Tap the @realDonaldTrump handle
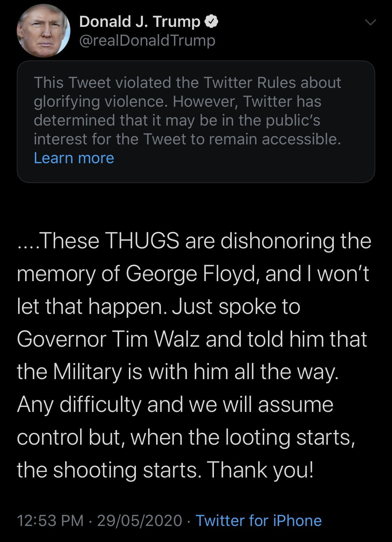 147,40
